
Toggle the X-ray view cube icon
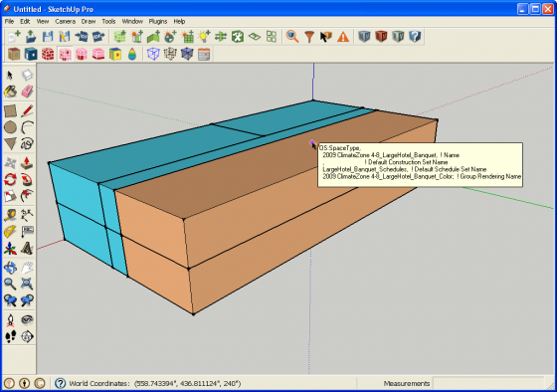coord(187,54)
